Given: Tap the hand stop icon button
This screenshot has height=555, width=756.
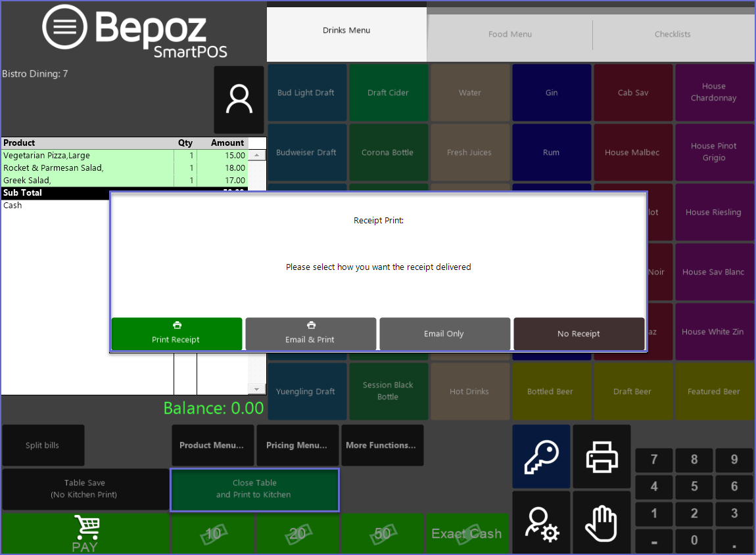Looking at the screenshot, I should point(602,523).
